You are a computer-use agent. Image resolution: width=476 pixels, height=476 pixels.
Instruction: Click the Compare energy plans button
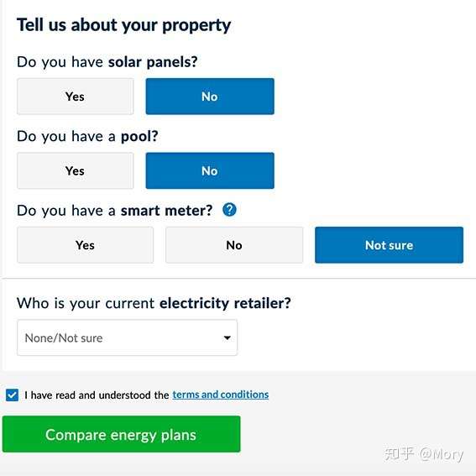tap(122, 434)
